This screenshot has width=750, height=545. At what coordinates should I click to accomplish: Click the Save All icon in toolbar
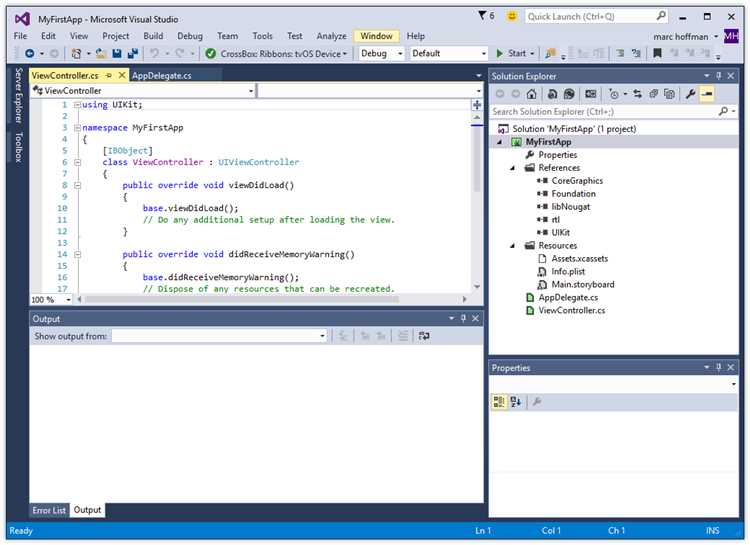(132, 54)
